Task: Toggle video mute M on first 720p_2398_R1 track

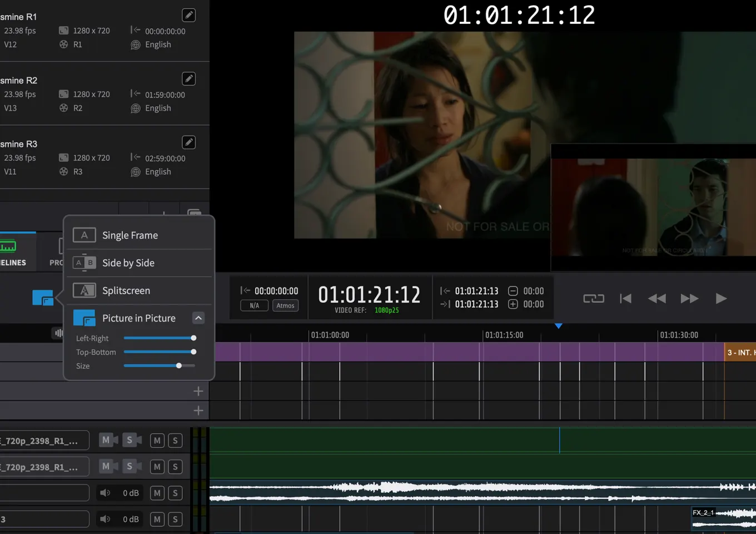Action: (108, 440)
